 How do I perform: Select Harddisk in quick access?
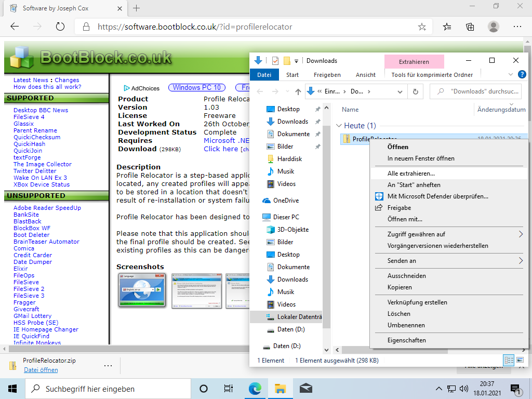click(x=285, y=159)
